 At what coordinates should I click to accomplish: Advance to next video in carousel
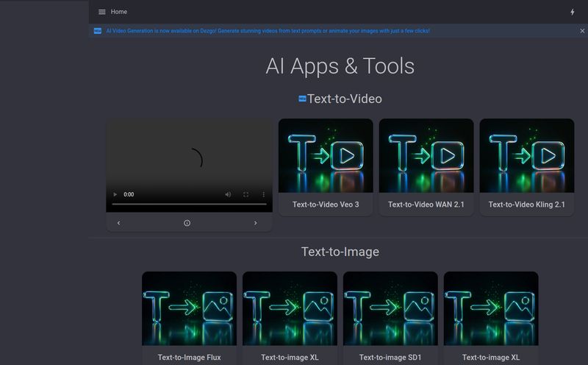(x=255, y=223)
